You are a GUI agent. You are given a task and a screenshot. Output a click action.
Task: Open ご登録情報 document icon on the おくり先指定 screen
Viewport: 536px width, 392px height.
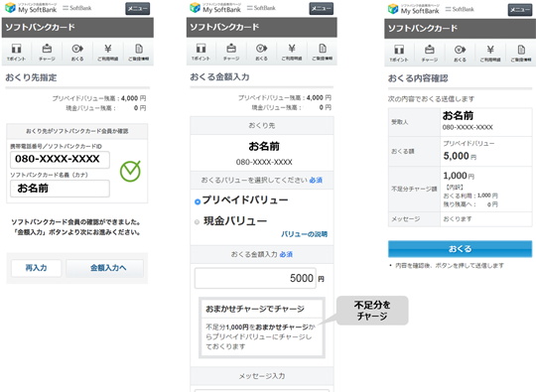pos(138,52)
